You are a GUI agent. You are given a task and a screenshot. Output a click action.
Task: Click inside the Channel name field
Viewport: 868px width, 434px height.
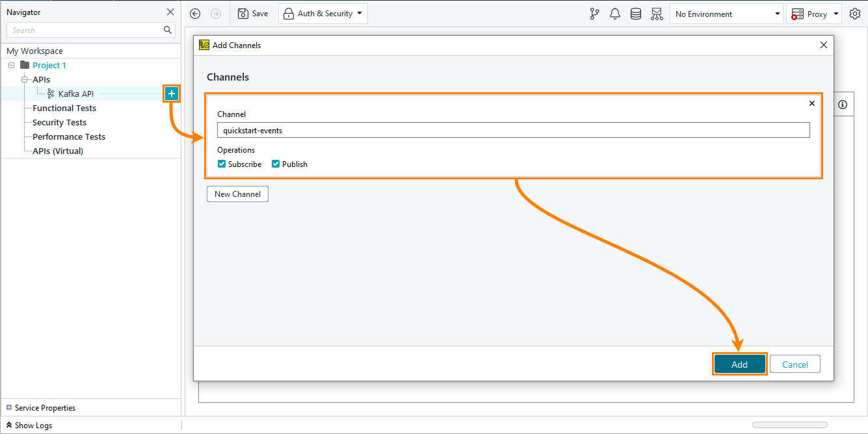pyautogui.click(x=513, y=129)
